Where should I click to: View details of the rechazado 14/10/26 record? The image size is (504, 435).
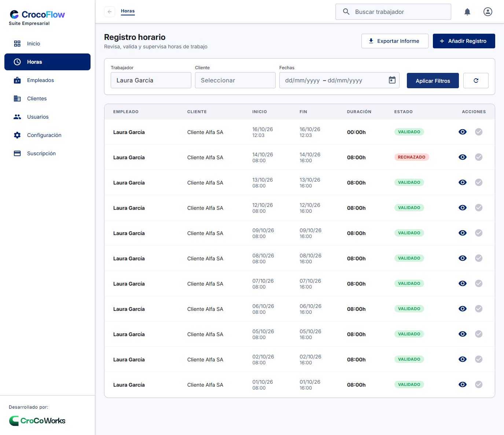tap(463, 157)
